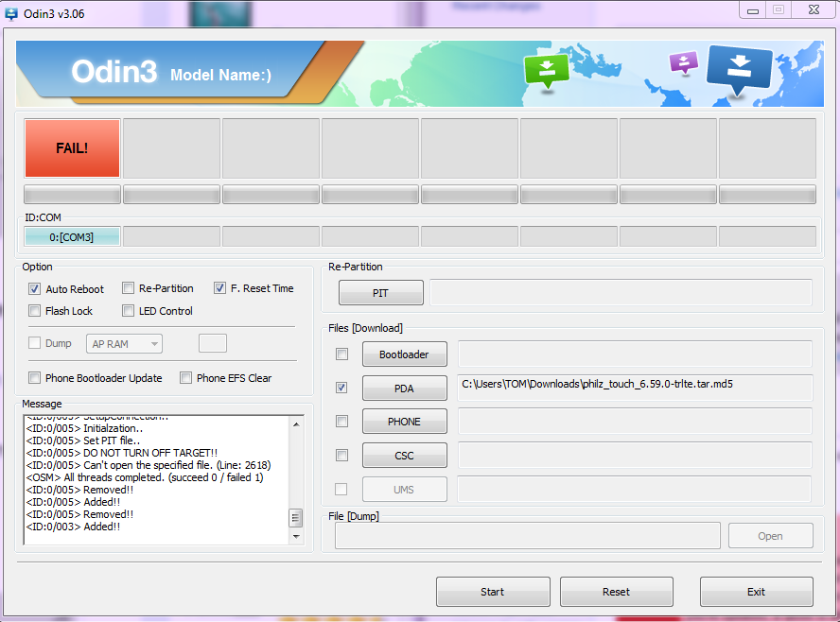Image resolution: width=840 pixels, height=622 pixels.
Task: Start the flashing process
Action: [x=493, y=592]
